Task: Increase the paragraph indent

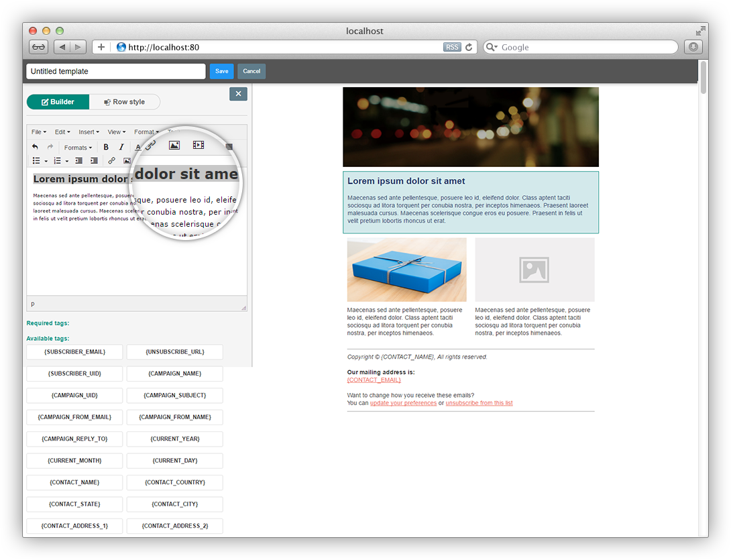Action: pyautogui.click(x=94, y=160)
